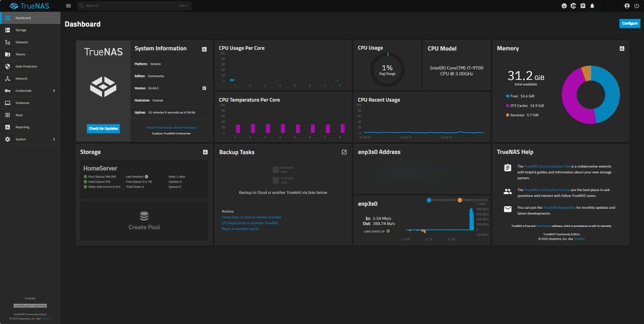Open the TrueNAS Community Forums link
The width and height of the screenshot is (644, 324).
tap(548, 190)
